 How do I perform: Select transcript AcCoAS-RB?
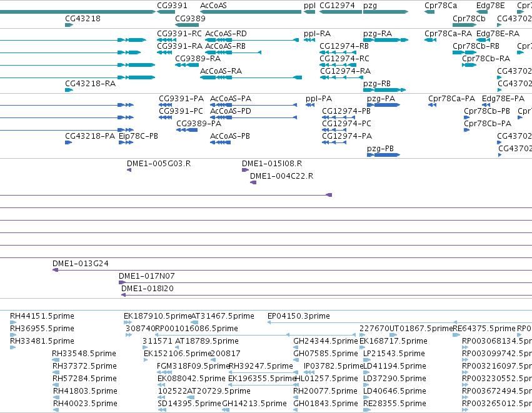[225, 46]
